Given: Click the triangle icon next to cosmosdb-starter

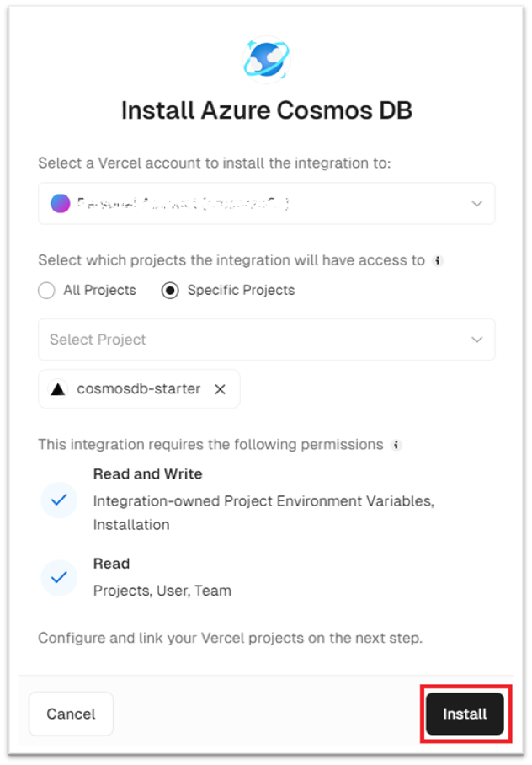Looking at the screenshot, I should pos(58,389).
